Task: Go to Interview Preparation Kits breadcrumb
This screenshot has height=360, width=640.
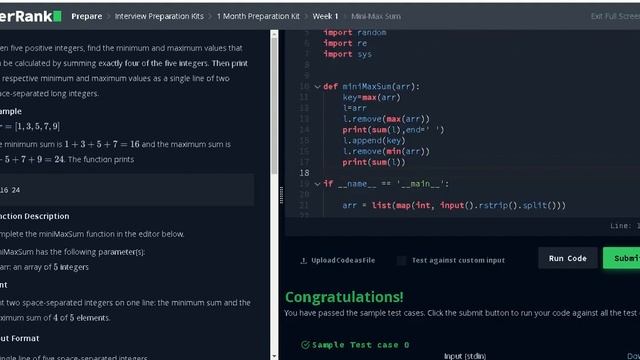Action: pyautogui.click(x=159, y=16)
